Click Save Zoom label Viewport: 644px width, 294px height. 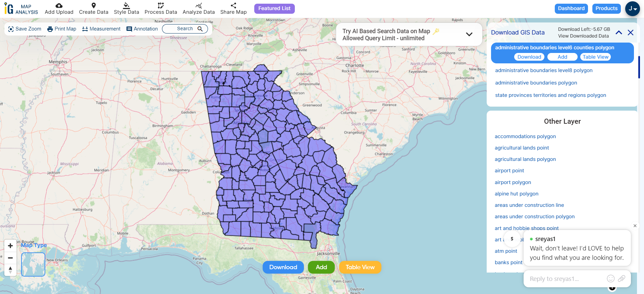pos(29,29)
